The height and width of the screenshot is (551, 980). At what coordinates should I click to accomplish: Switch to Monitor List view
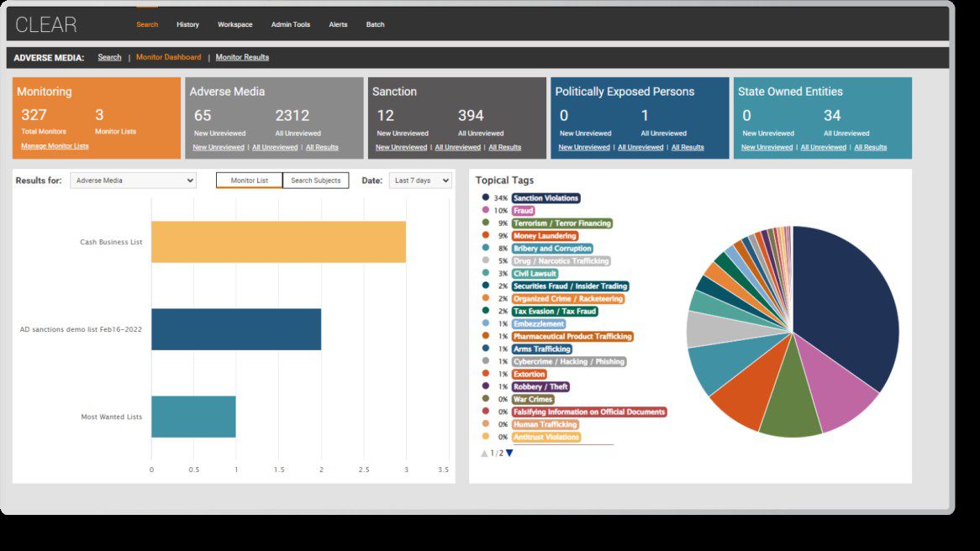(249, 181)
